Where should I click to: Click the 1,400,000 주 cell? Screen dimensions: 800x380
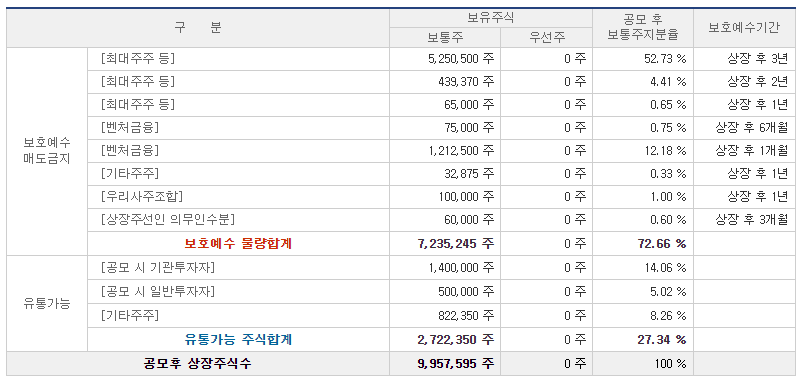point(461,267)
